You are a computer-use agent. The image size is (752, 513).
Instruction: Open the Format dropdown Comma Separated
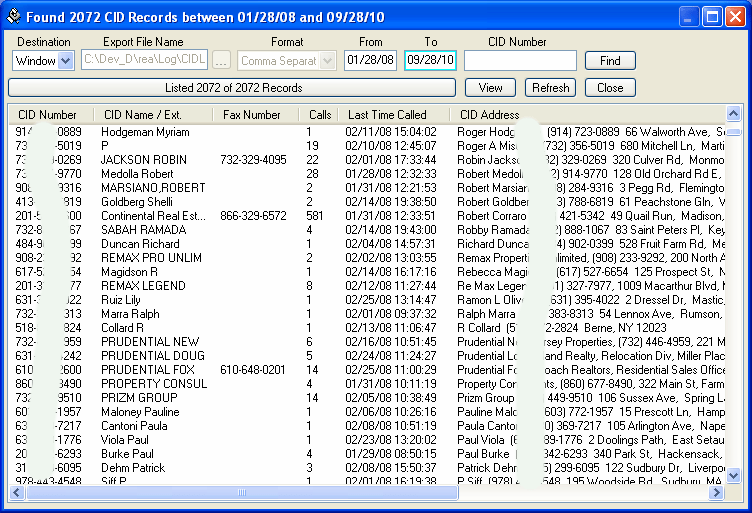tap(287, 61)
